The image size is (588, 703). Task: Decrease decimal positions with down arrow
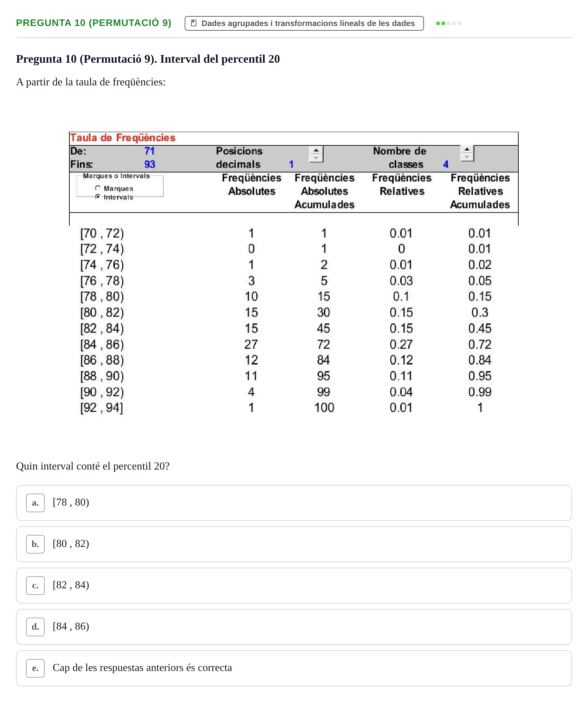(x=316, y=158)
